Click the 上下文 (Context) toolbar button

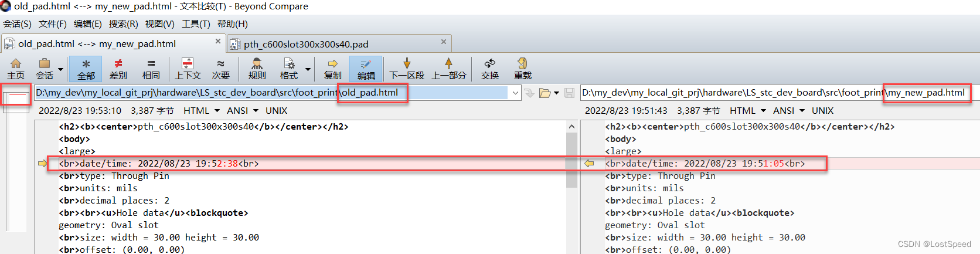pyautogui.click(x=188, y=69)
